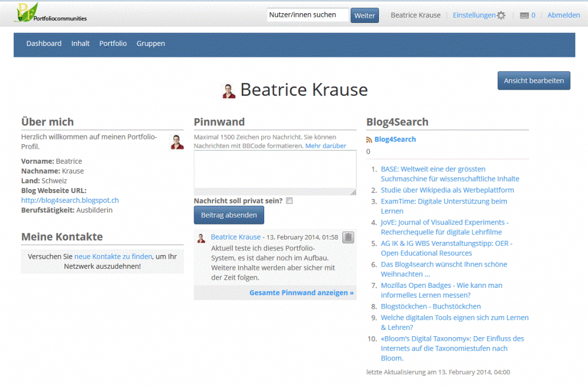Open the inbox envelope icon
The width and height of the screenshot is (588, 389).
click(524, 16)
